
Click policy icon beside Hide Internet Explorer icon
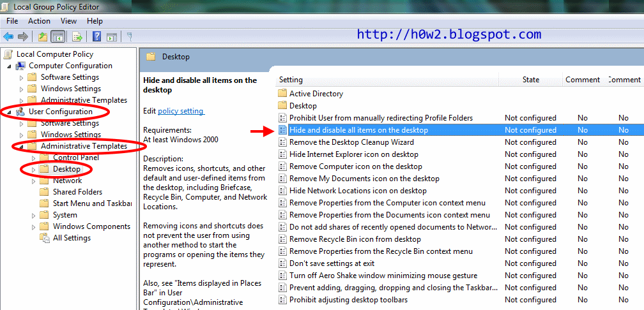pos(282,154)
